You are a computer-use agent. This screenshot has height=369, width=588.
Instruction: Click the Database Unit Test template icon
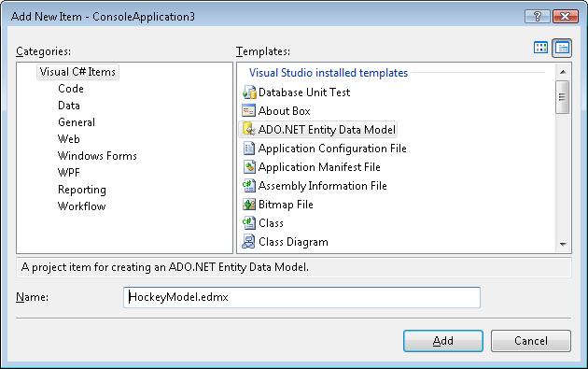tap(249, 92)
